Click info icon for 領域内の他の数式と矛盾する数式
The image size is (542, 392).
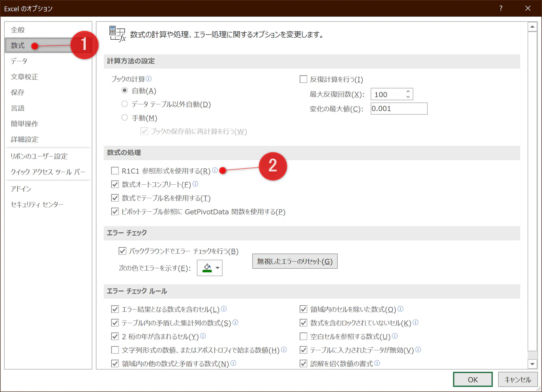tap(233, 363)
